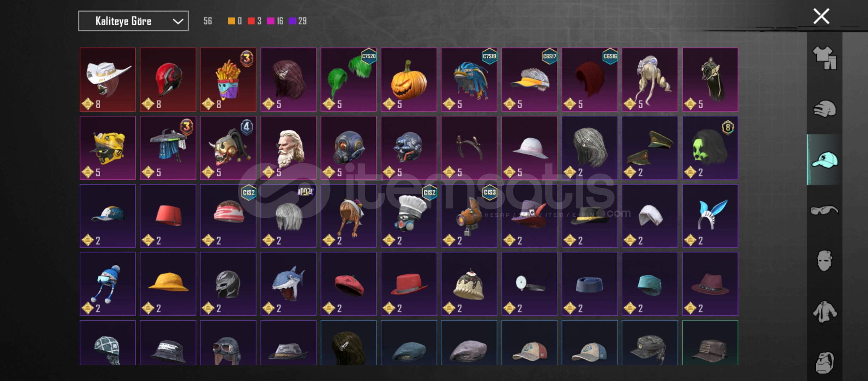Filter by the purple quality count 29
This screenshot has height=381, width=868.
tap(298, 21)
